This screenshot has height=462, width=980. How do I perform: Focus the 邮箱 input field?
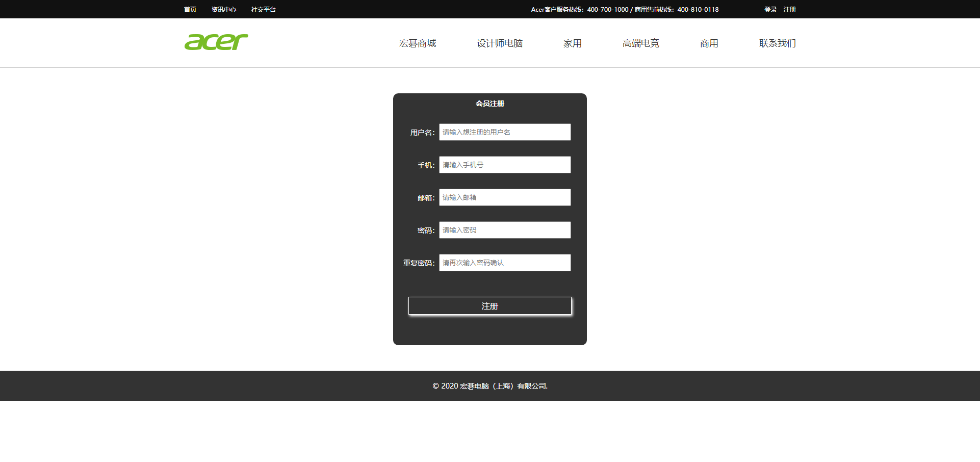pyautogui.click(x=505, y=197)
